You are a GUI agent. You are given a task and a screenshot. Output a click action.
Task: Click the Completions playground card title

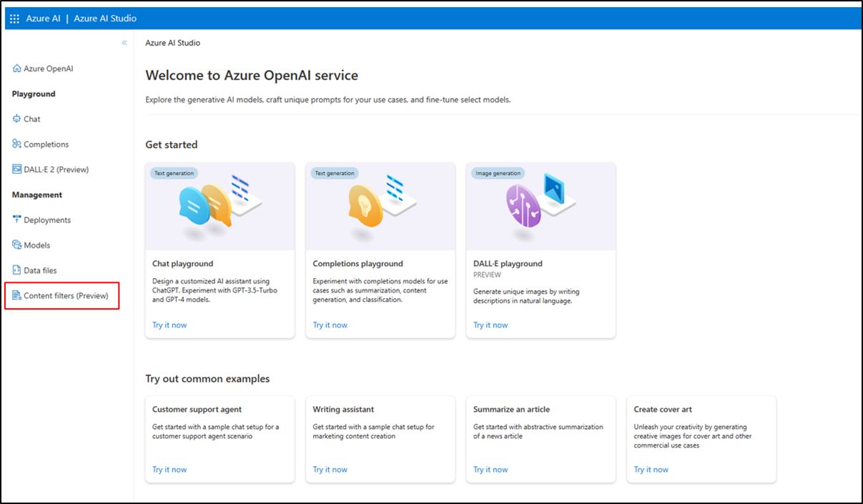(x=357, y=264)
